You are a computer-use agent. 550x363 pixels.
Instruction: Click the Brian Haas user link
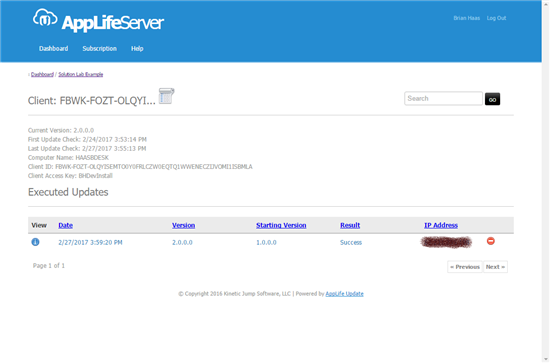point(467,18)
